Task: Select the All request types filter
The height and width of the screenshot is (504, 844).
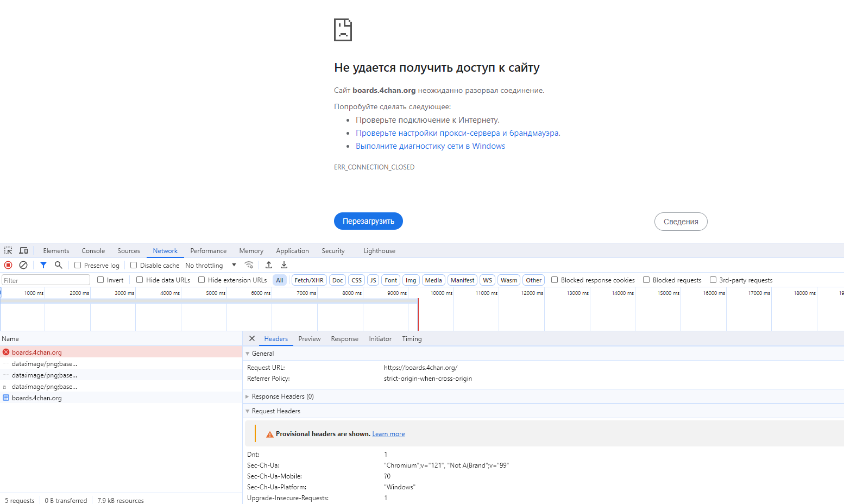Action: pyautogui.click(x=280, y=280)
